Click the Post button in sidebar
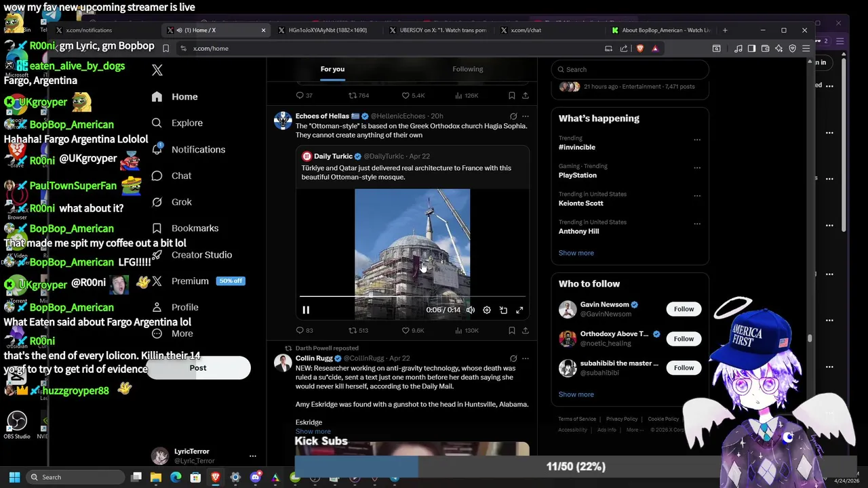The image size is (868, 488). coord(198,367)
